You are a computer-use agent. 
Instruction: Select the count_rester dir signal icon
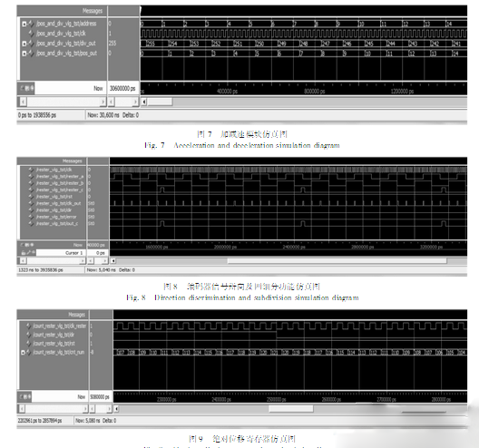(29, 335)
